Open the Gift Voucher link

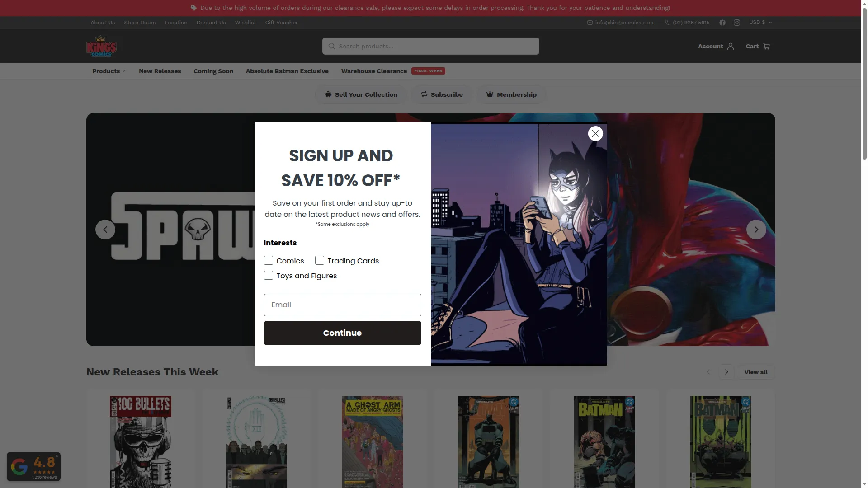pyautogui.click(x=281, y=23)
